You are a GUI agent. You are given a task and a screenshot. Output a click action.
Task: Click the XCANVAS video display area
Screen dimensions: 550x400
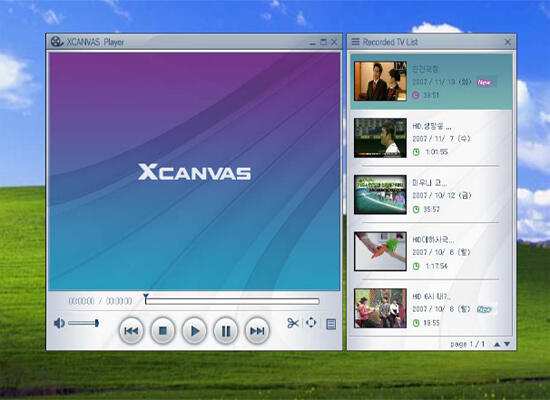click(x=194, y=171)
